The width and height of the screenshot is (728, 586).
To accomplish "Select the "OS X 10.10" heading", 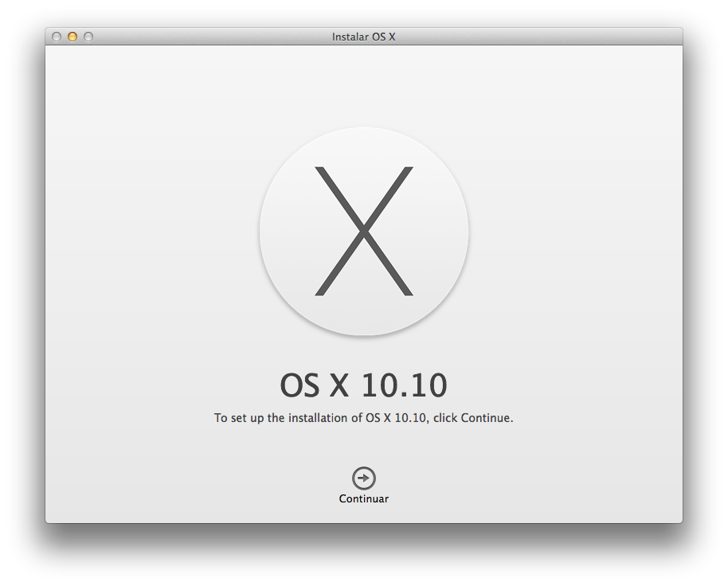I will 364,386.
